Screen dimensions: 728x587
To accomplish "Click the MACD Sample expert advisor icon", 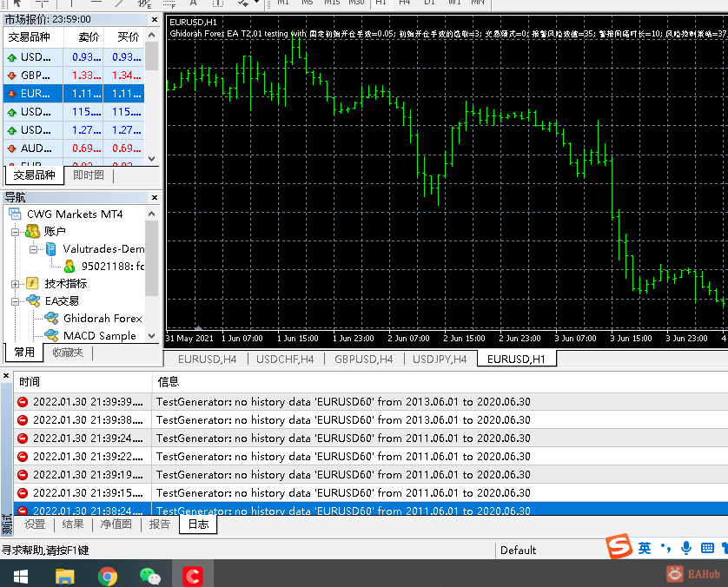I will point(51,336).
